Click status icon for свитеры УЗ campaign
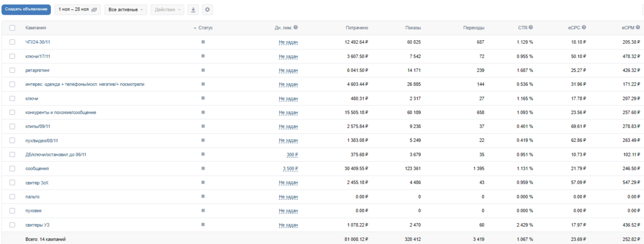The width and height of the screenshot is (644, 244). (x=203, y=225)
